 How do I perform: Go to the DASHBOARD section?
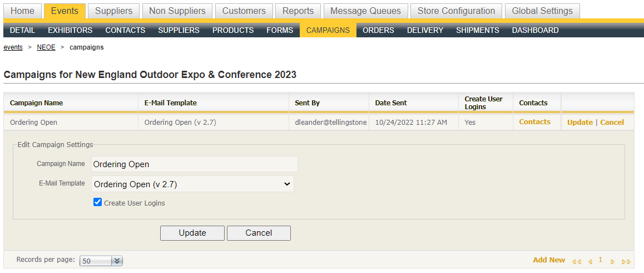(535, 30)
